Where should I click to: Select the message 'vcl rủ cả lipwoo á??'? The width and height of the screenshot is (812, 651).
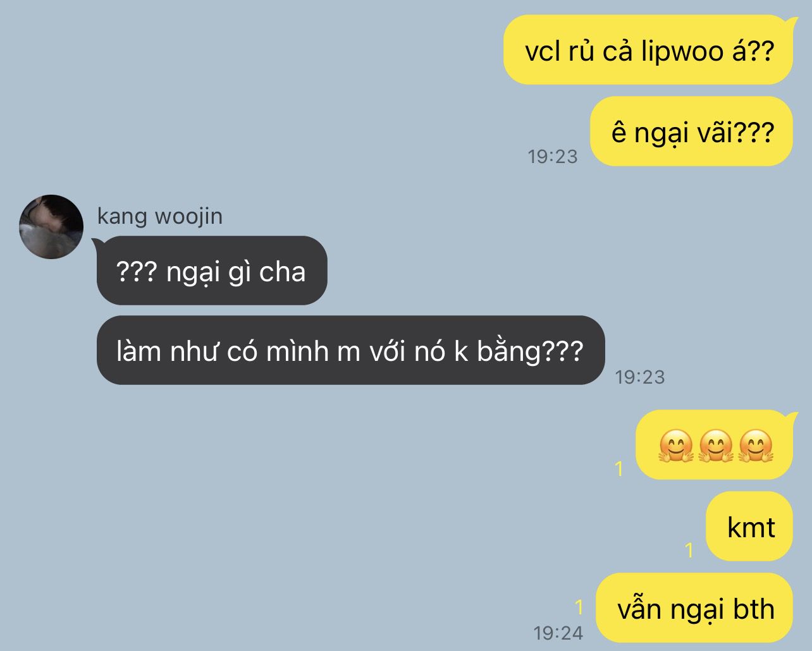(x=648, y=50)
